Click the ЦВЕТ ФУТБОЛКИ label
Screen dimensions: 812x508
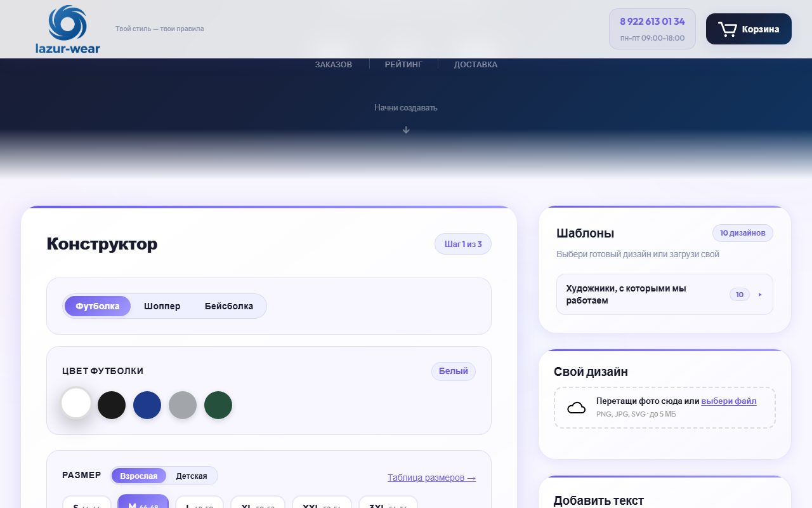pyautogui.click(x=103, y=371)
